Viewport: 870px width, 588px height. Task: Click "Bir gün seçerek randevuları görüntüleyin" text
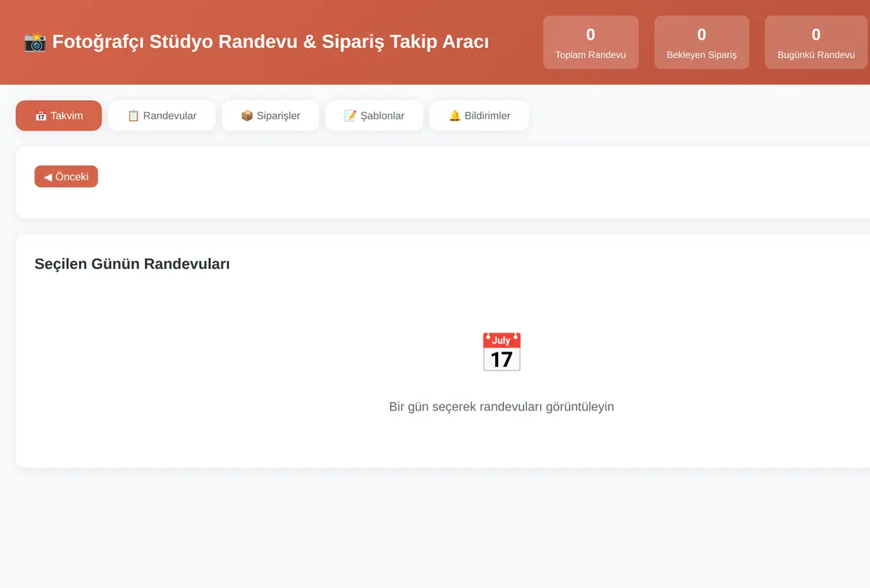tap(502, 407)
